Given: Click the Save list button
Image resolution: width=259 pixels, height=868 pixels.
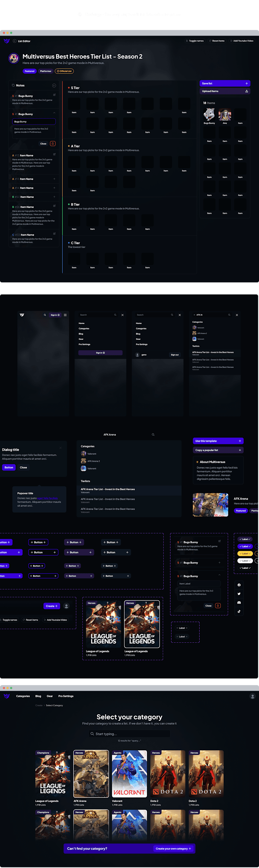Looking at the screenshot, I should [x=225, y=83].
